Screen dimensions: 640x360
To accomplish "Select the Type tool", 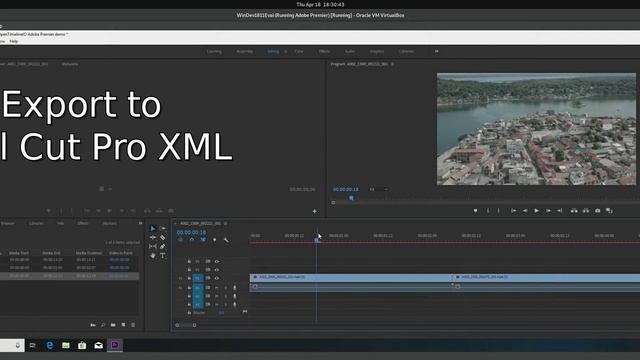I will 163,256.
